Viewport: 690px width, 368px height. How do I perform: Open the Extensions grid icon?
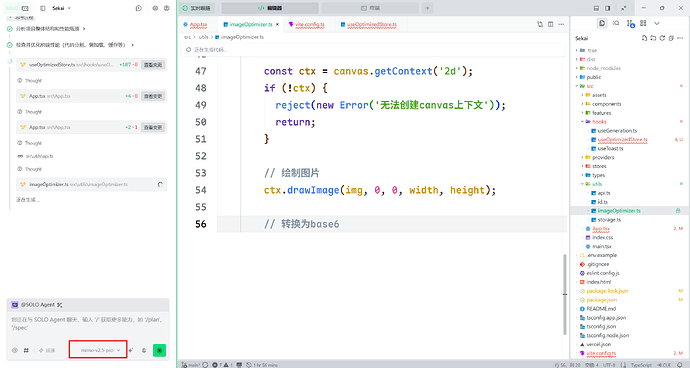click(643, 23)
